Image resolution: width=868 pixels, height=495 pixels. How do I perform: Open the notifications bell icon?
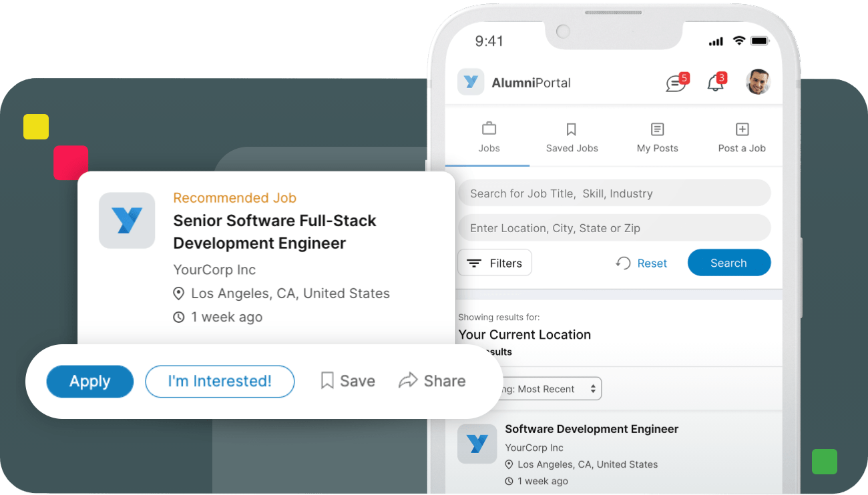coord(715,83)
